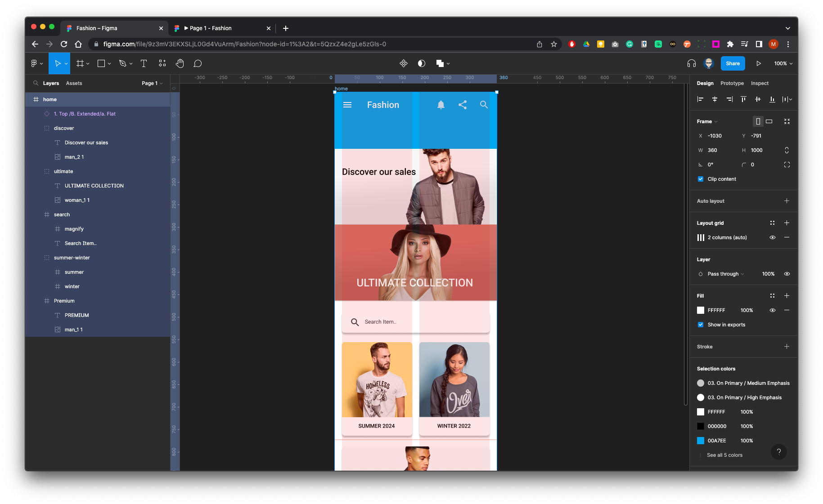Click the FFFFFF fill color swatch

pos(701,310)
